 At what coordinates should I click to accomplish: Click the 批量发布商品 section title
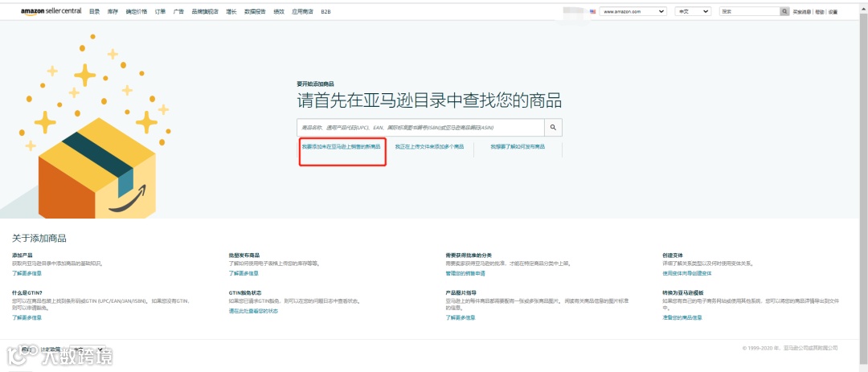[x=244, y=255]
